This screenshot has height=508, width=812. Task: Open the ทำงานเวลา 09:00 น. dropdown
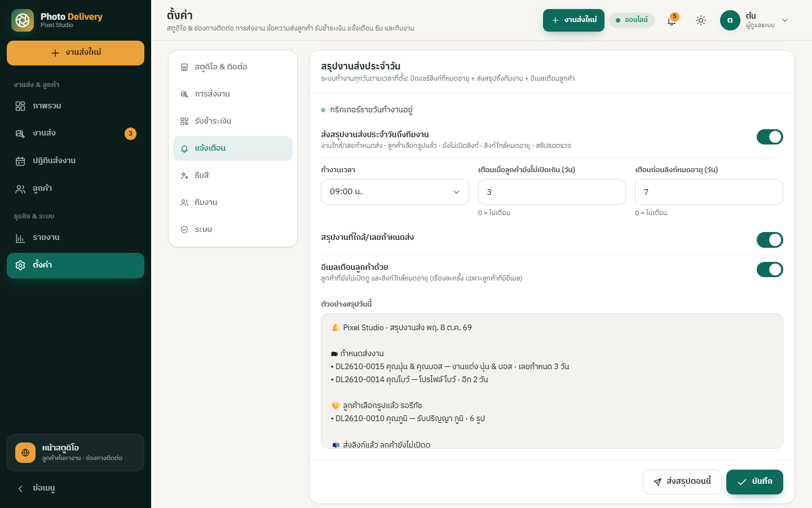point(395,192)
